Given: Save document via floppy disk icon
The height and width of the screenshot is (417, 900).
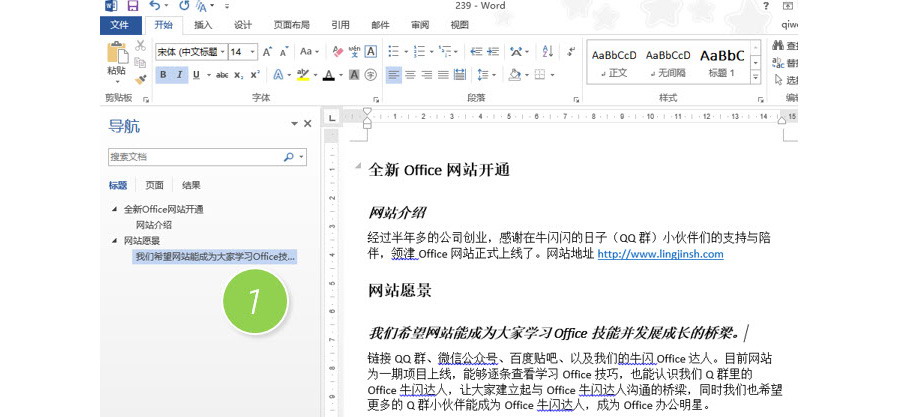Looking at the screenshot, I should tap(133, 6).
